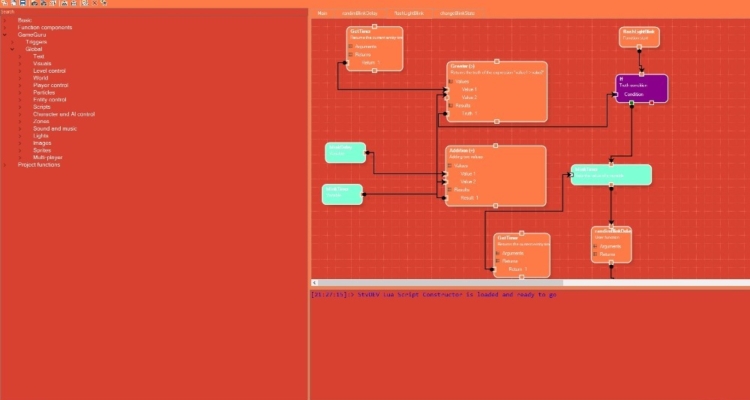Image resolution: width=750 pixels, height=400 pixels.
Task: Collapse the GameGuru tree category
Action: coord(4,34)
